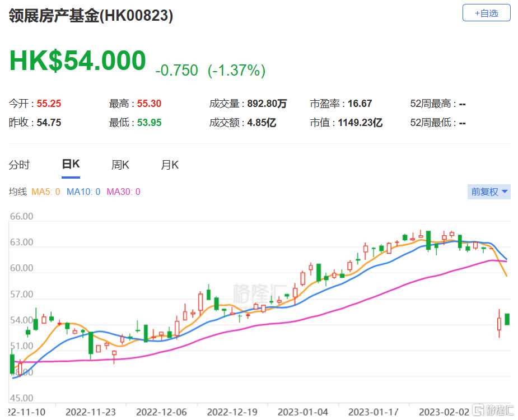This screenshot has width=518, height=420.
Task: Switch to the 分时 chart tab
Action: 19,165
